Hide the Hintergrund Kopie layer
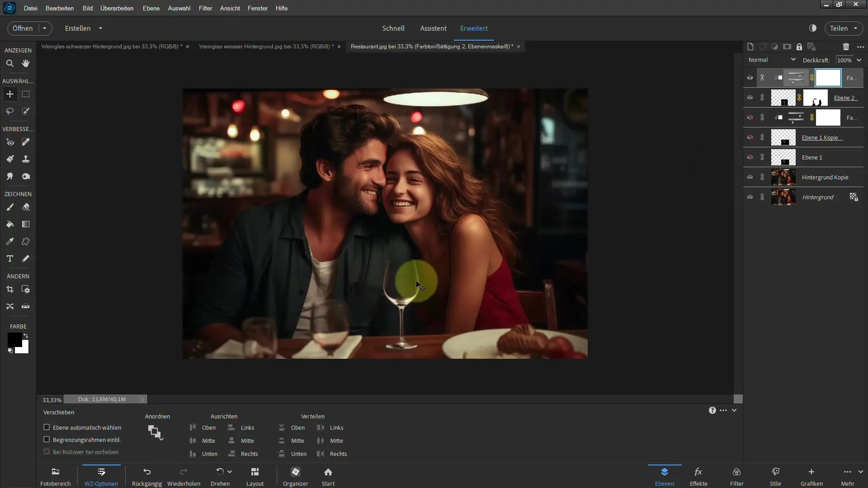868x488 pixels. coord(750,177)
